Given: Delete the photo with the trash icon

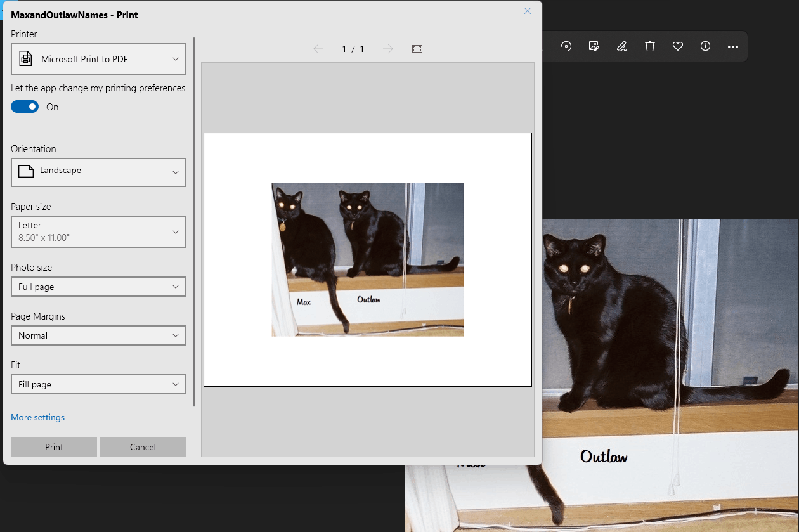Looking at the screenshot, I should pyautogui.click(x=650, y=46).
